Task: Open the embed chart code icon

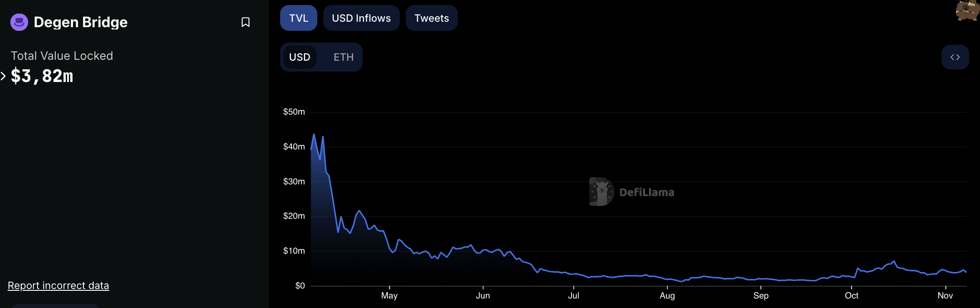Action: tap(955, 57)
